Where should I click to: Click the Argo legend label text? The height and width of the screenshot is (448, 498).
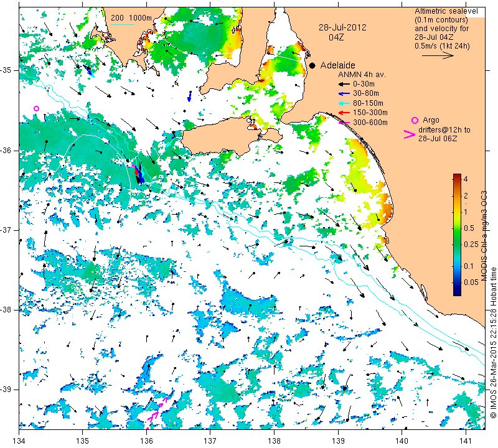tap(431, 120)
